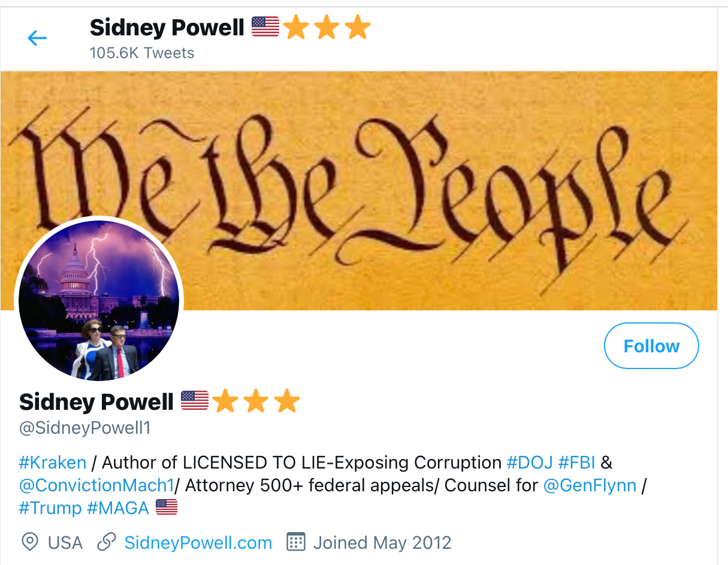Visit the @GenFlynn profile mention
Screen dimensions: 728x565
(590, 485)
